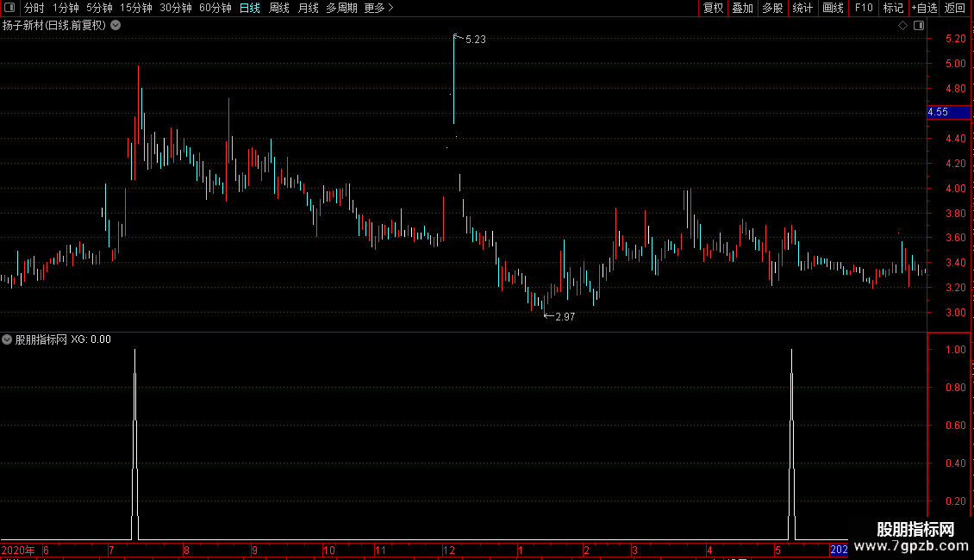Open 多周期 multi-period view
This screenshot has height=560, width=974.
click(341, 8)
